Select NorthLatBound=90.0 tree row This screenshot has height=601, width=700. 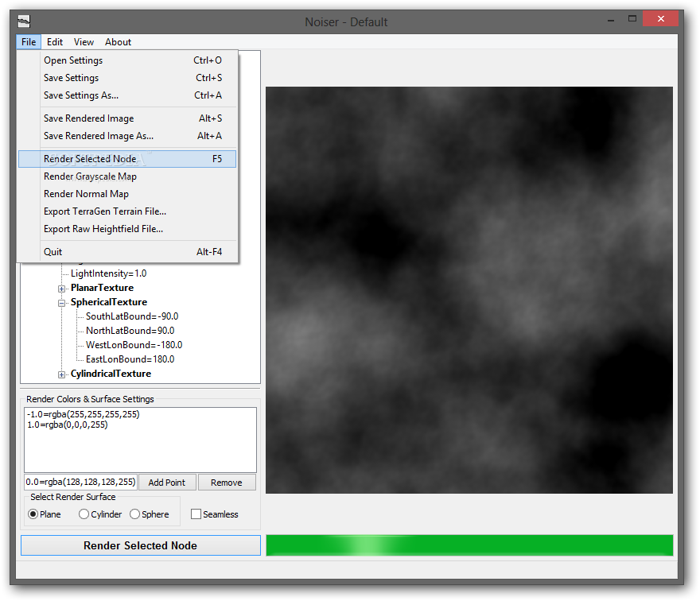[130, 331]
